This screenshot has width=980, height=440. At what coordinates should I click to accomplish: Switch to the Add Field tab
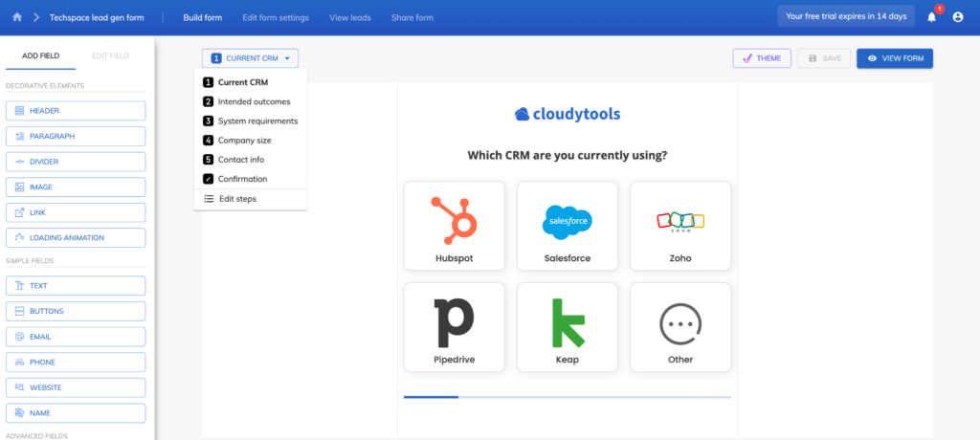tap(40, 55)
